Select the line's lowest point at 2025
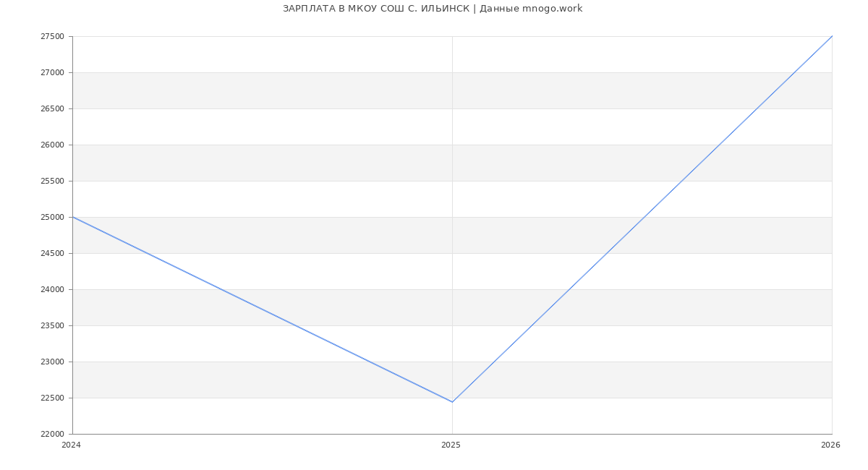The height and width of the screenshot is (470, 868). coord(452,402)
